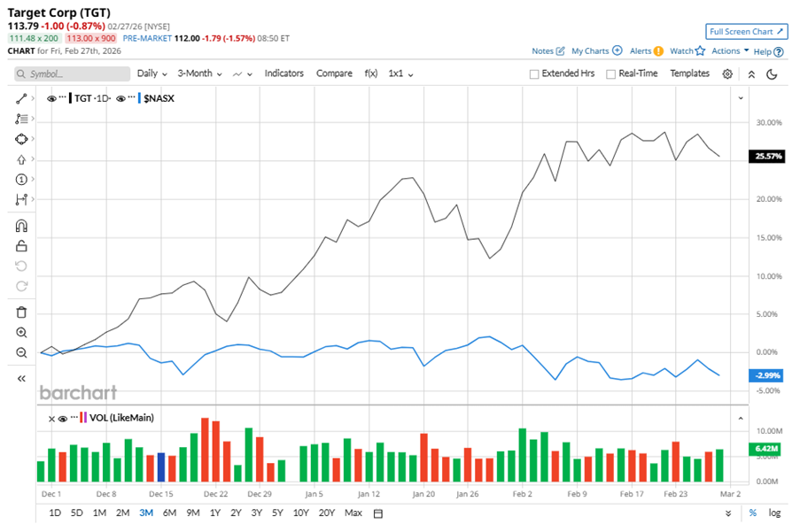
Task: Open TGT series options ellipsis
Action: (x=62, y=96)
